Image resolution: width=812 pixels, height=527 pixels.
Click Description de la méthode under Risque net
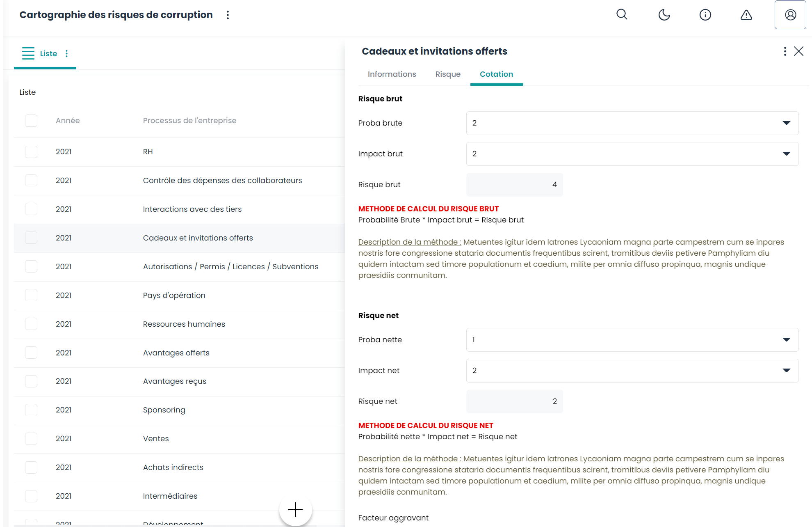pos(410,459)
